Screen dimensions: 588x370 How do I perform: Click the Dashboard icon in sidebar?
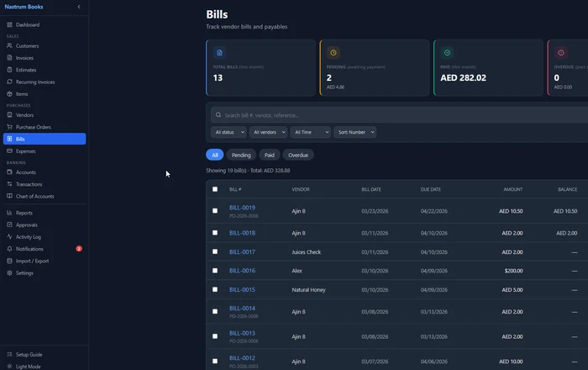(x=9, y=24)
